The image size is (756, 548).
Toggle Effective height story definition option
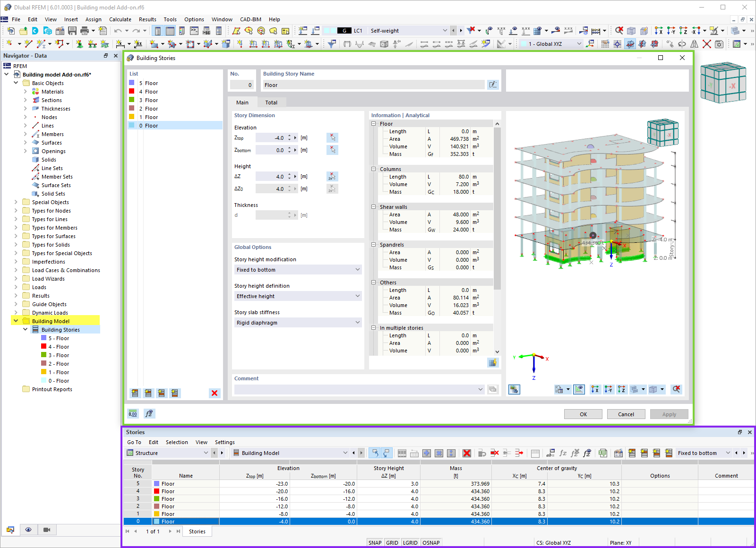coord(297,296)
